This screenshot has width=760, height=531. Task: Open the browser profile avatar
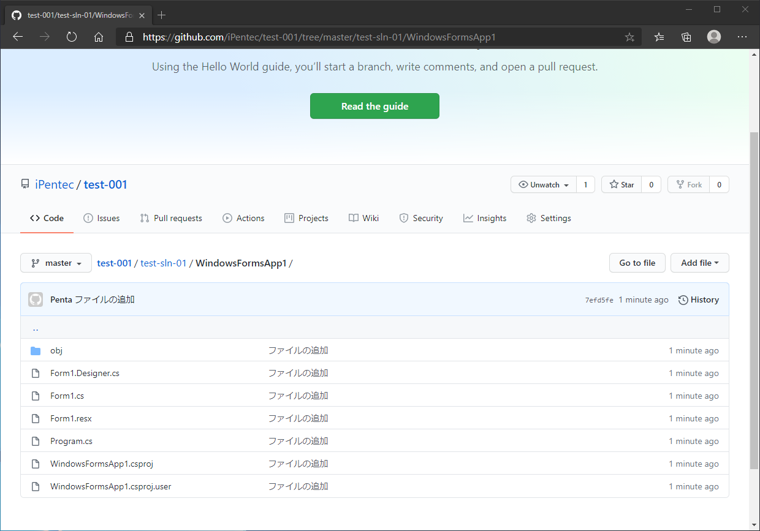(x=714, y=37)
